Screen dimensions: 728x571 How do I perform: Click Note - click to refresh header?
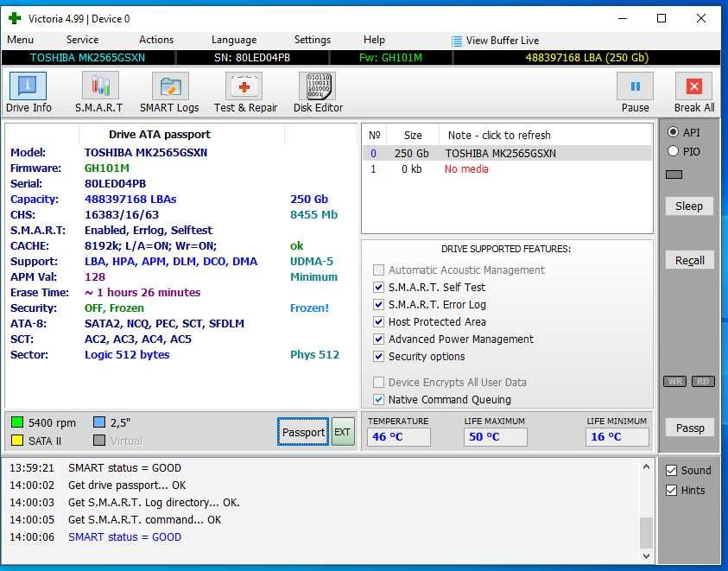499,136
